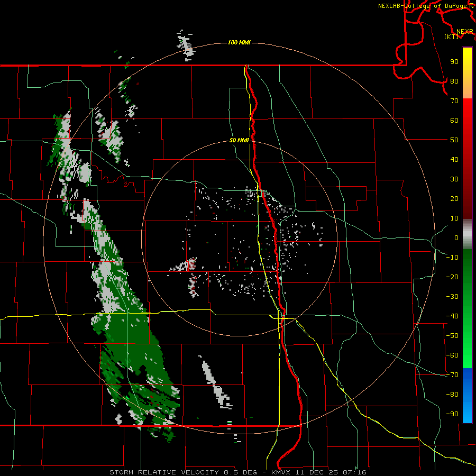This screenshot has height=476, width=476.
Task: Click the -80 scale label
Action: pyautogui.click(x=452, y=395)
